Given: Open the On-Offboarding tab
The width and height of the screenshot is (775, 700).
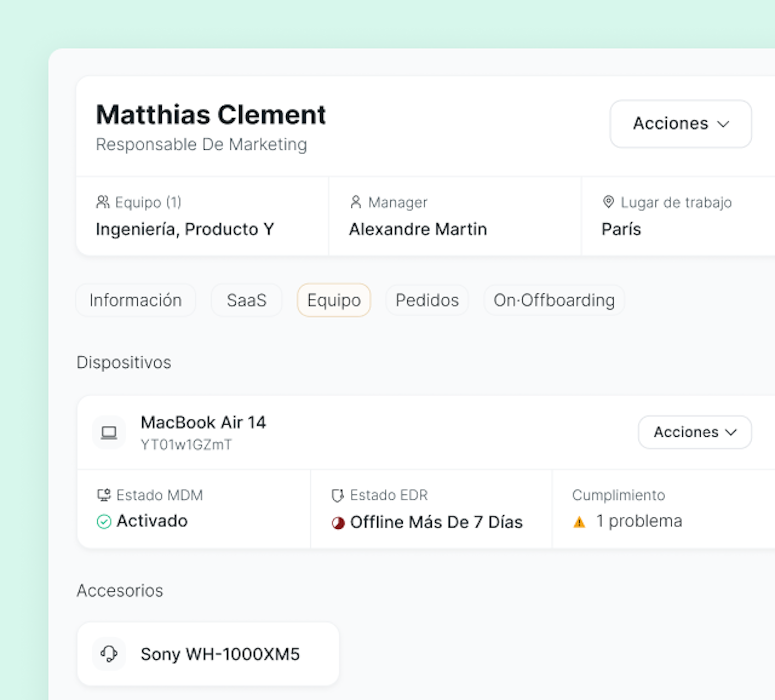Looking at the screenshot, I should [554, 300].
